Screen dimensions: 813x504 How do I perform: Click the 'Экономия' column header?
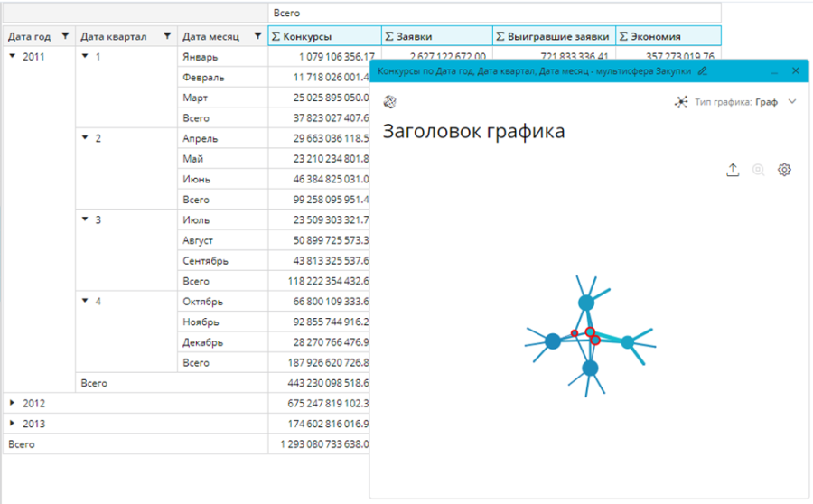tap(668, 37)
